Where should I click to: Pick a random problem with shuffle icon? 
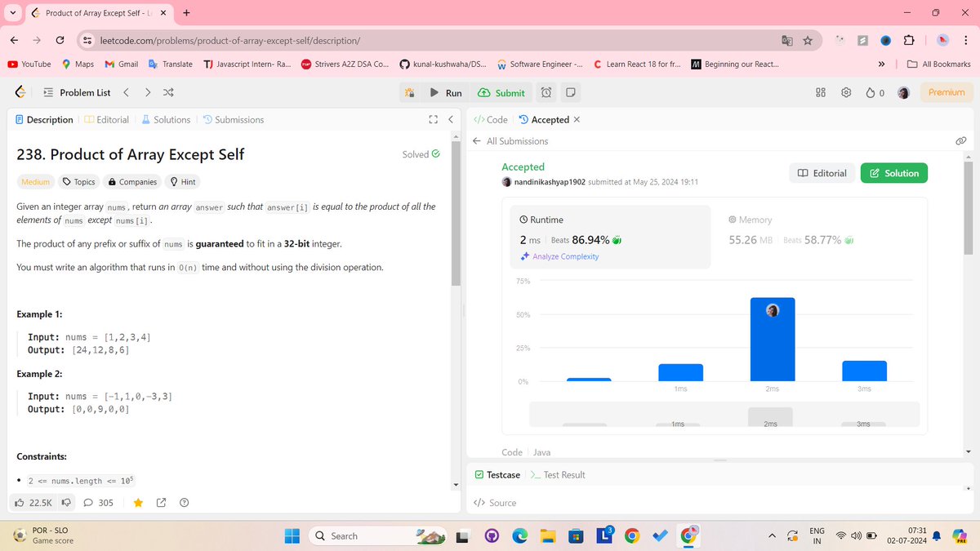(x=168, y=93)
